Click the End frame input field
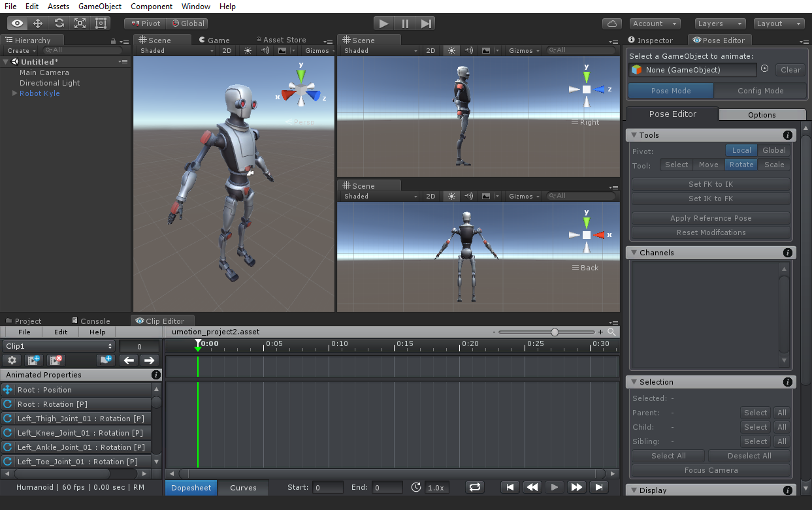Image resolution: width=812 pixels, height=510 pixels. coord(387,487)
